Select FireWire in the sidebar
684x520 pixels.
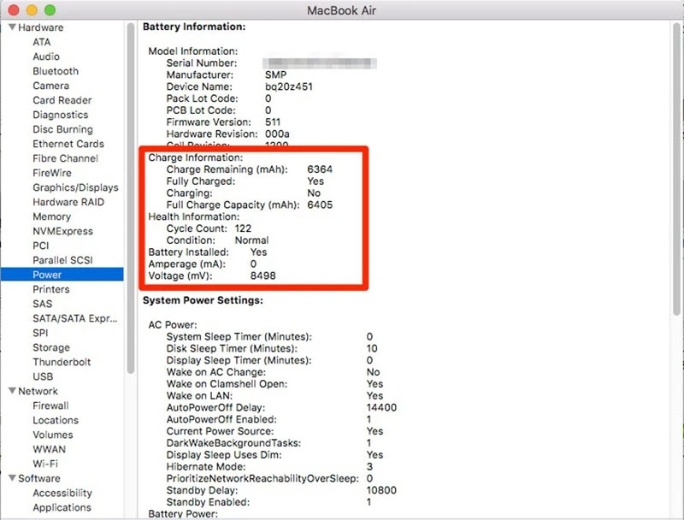point(52,173)
